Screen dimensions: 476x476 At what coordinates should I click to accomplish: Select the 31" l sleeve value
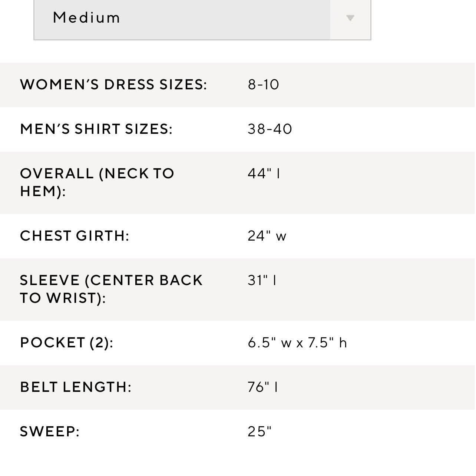(262, 280)
